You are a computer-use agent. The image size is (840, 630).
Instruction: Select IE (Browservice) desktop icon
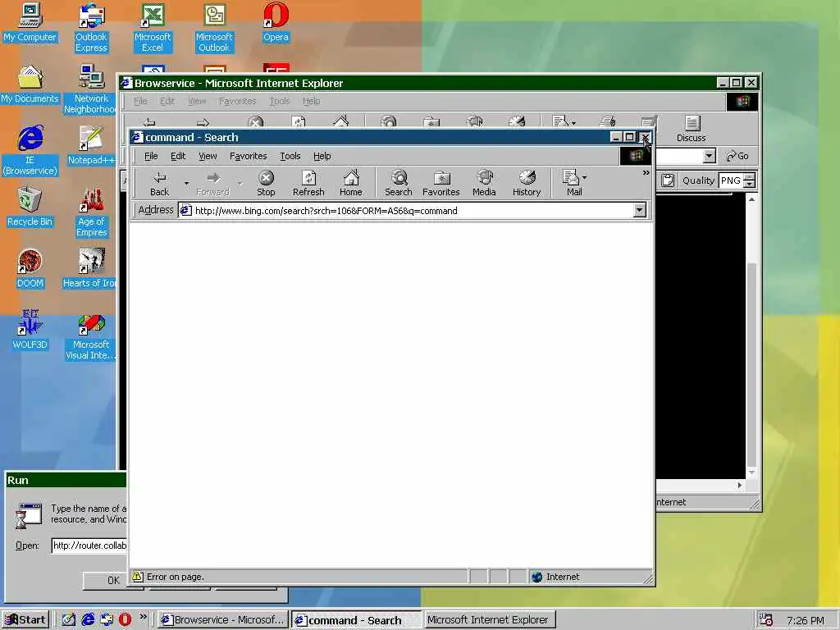tap(30, 151)
